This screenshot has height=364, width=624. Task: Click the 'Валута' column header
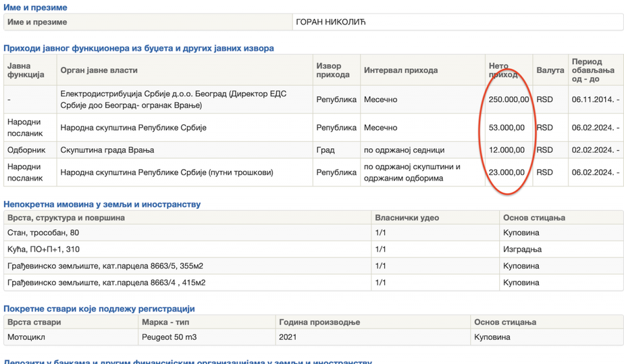click(550, 70)
